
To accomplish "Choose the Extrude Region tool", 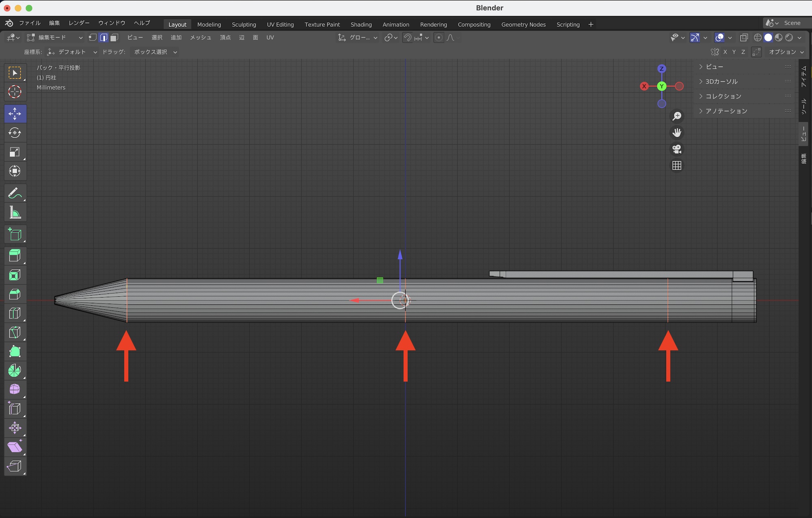I will [15, 256].
